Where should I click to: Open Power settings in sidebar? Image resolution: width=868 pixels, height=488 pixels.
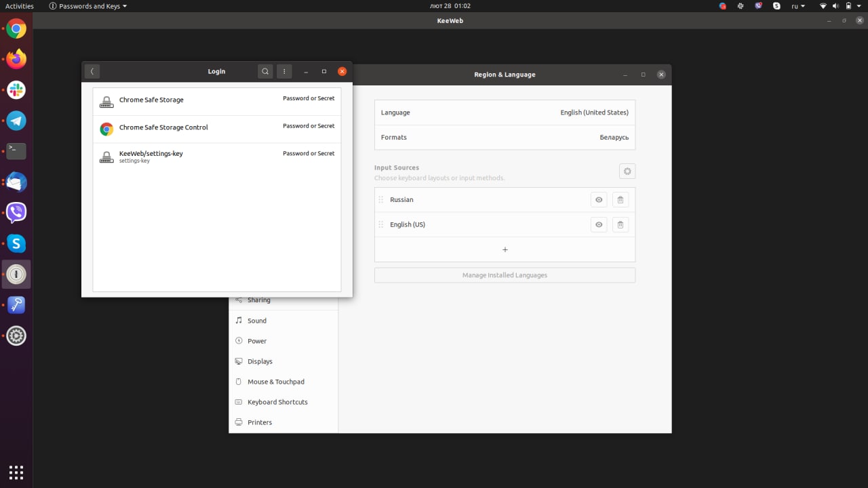(283, 341)
